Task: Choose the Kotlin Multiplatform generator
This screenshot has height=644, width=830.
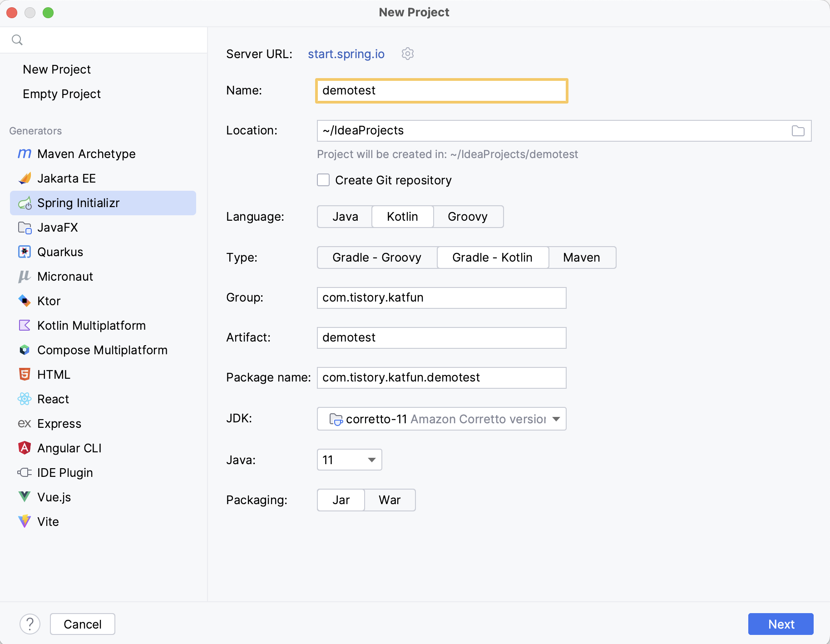Action: point(91,326)
